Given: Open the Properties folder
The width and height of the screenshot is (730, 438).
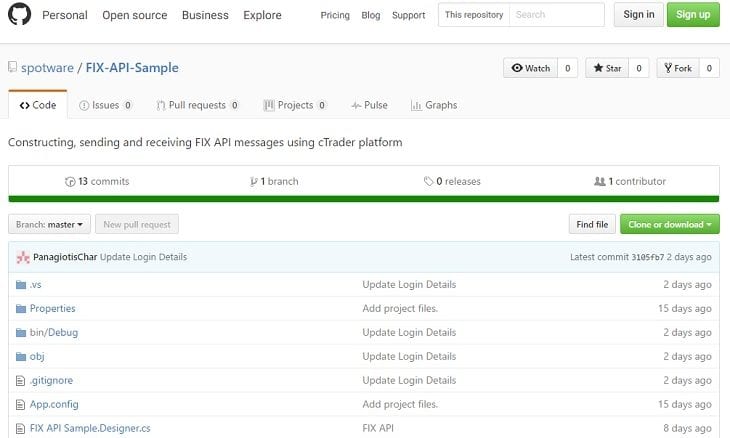Looking at the screenshot, I should coord(53,309).
